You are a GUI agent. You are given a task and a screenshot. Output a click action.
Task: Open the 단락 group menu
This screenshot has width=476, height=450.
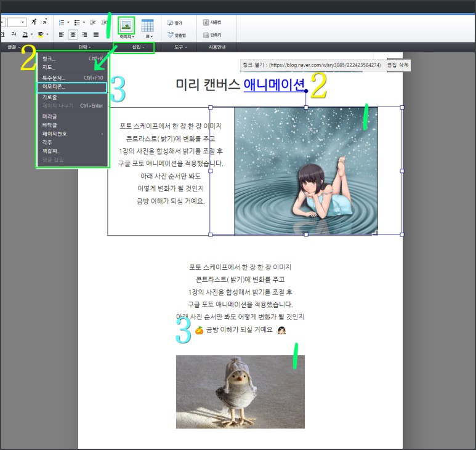coord(84,47)
